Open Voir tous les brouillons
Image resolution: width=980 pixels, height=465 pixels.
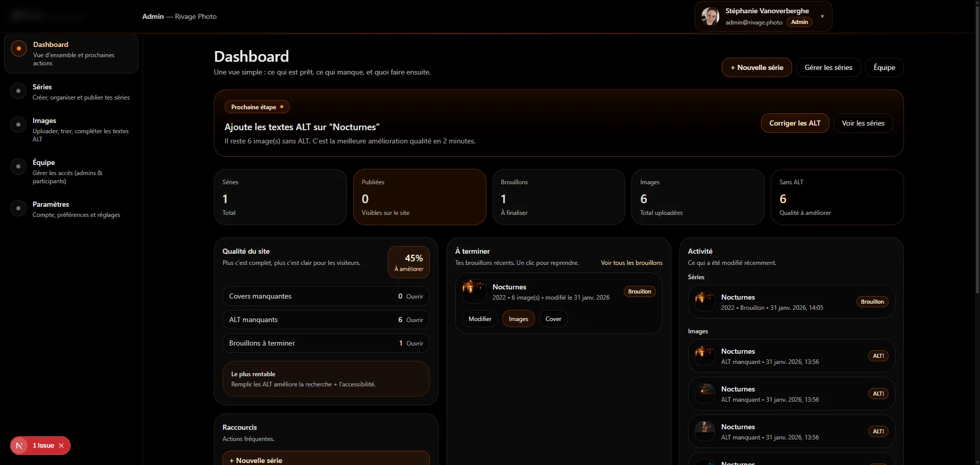pyautogui.click(x=631, y=262)
